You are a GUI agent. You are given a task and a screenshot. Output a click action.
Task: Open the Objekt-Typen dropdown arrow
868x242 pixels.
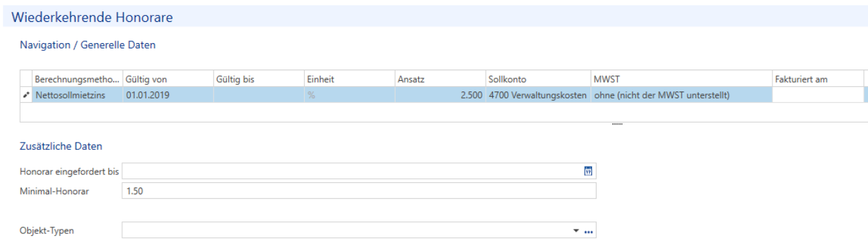576,231
